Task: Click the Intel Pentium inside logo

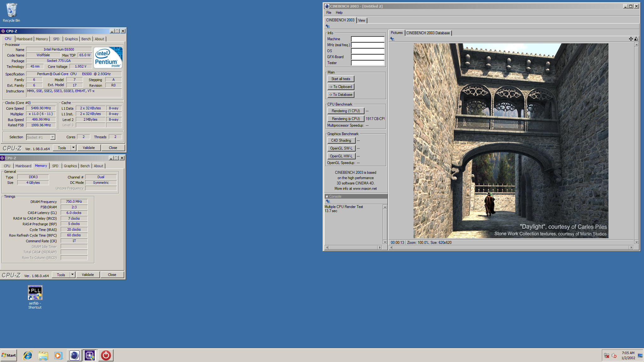Action: (x=108, y=58)
